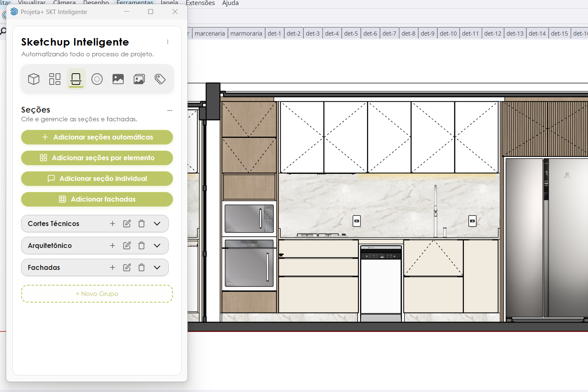This screenshot has height=392, width=588.
Task: Select the single image tool icon
Action: click(x=118, y=79)
